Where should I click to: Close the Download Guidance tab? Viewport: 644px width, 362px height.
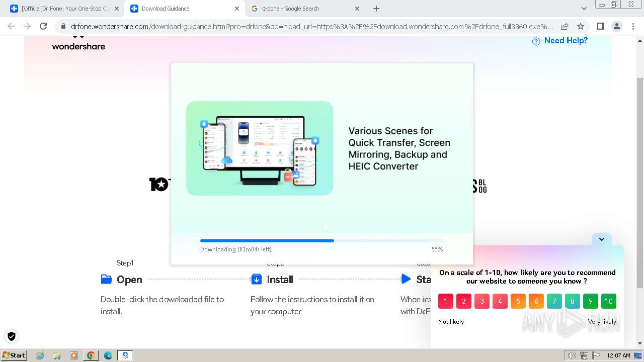coord(237,9)
